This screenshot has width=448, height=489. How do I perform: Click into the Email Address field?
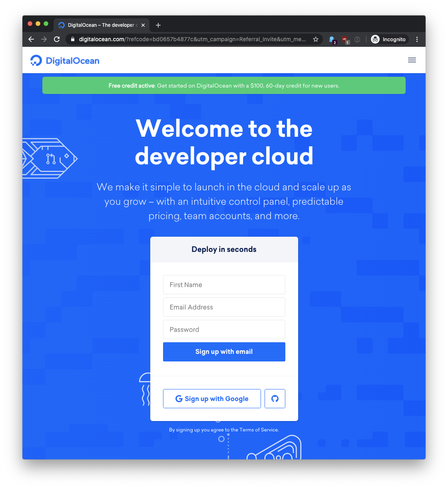224,307
